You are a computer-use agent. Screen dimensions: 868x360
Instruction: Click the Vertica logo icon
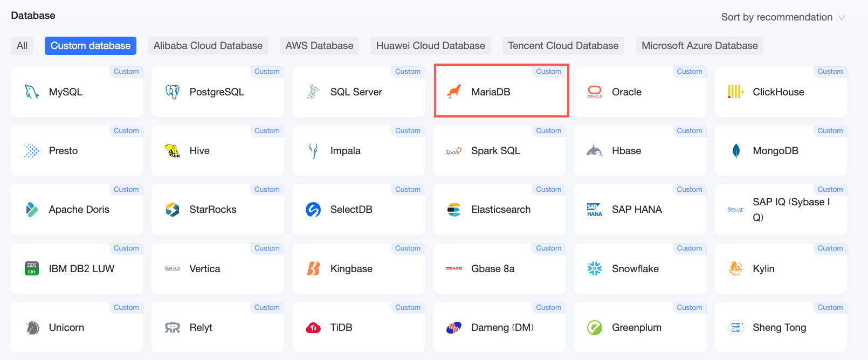click(173, 268)
